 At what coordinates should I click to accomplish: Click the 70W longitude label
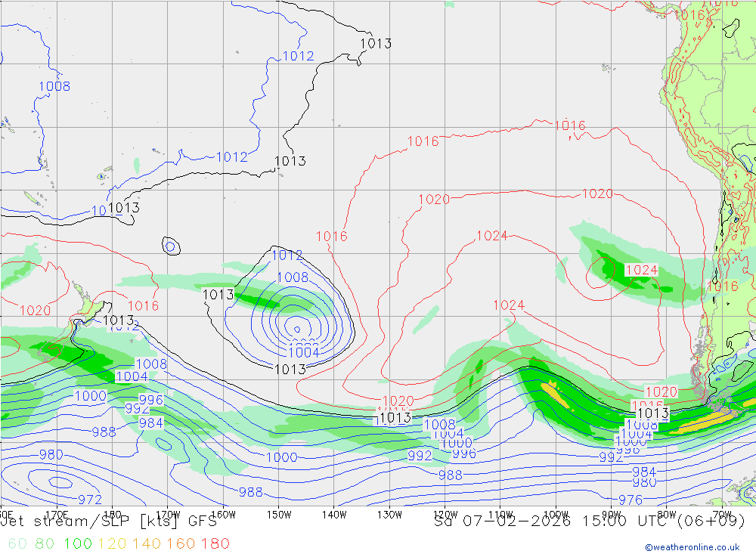point(722,515)
